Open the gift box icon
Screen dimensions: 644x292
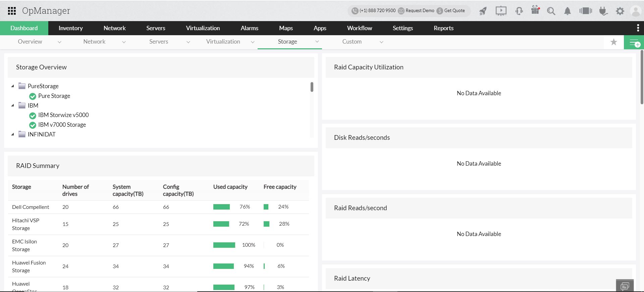[x=535, y=10]
